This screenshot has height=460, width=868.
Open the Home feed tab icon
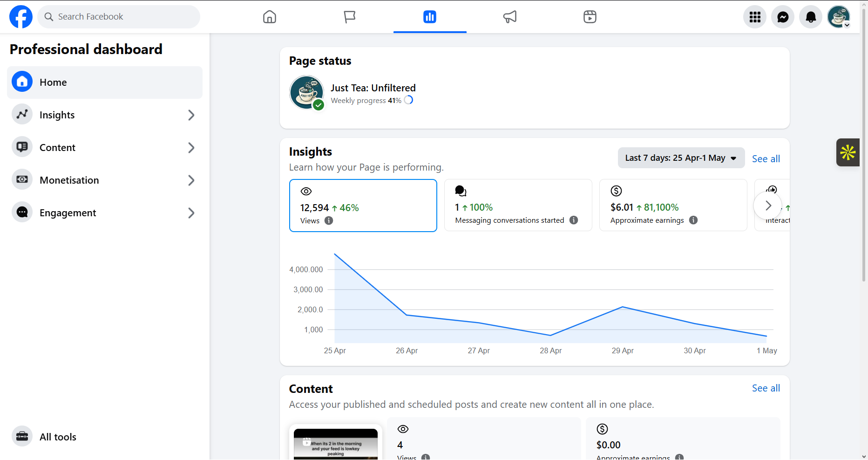(x=270, y=17)
